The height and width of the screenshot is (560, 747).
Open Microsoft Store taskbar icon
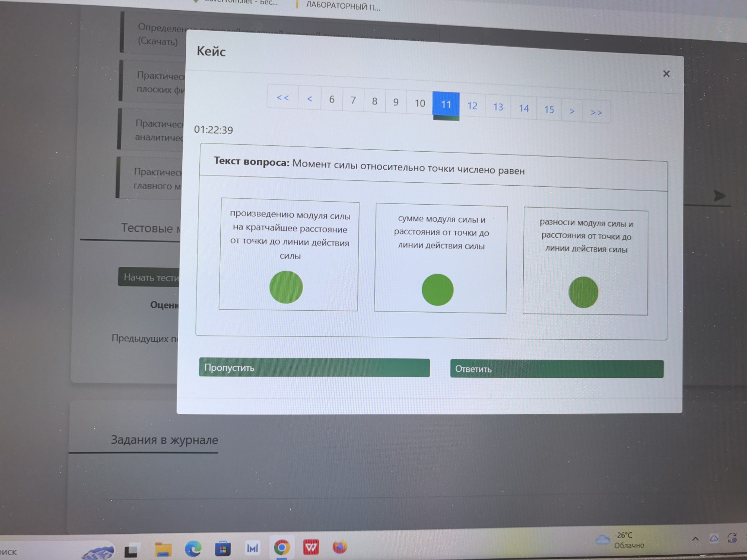(x=223, y=548)
